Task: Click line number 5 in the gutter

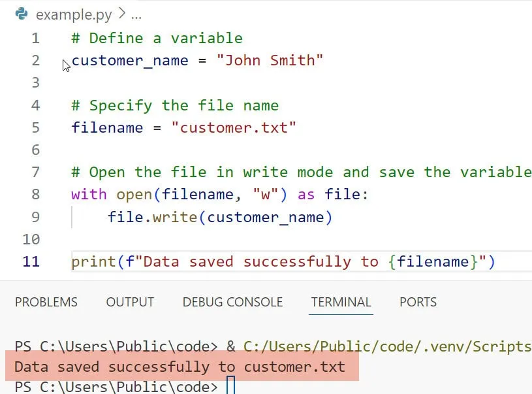Action: point(35,127)
